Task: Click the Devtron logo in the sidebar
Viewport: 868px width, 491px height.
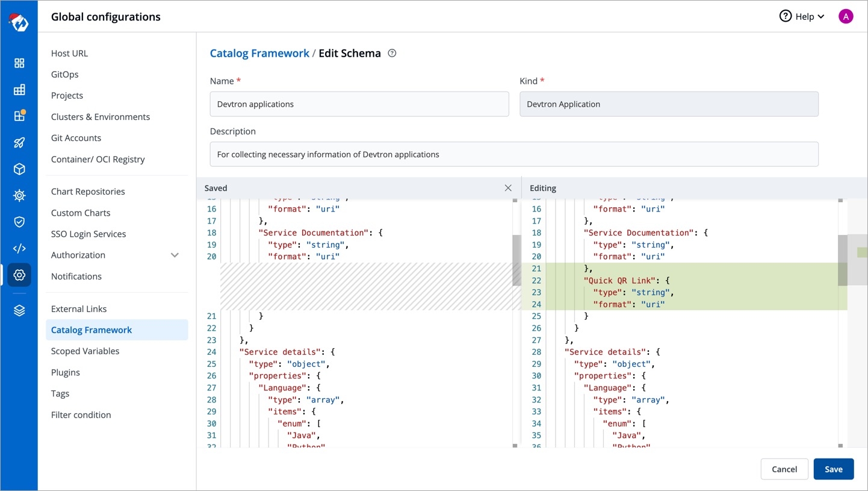Action: coord(19,22)
